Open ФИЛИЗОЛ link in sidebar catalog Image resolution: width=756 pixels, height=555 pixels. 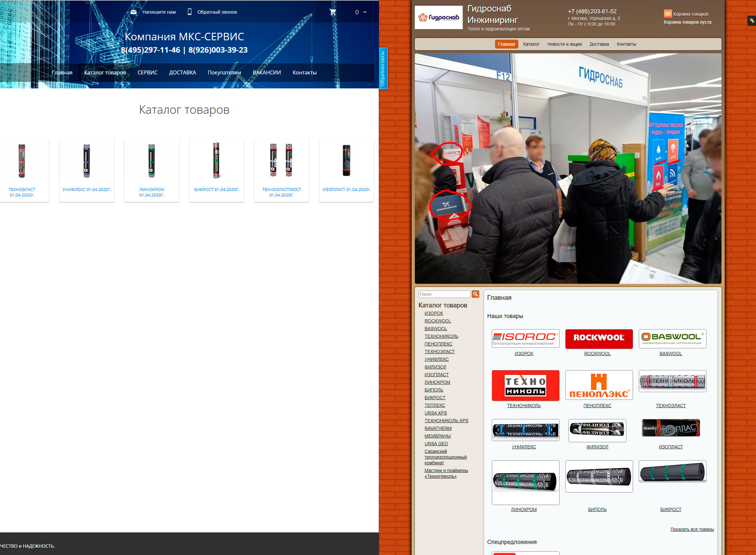tap(435, 367)
